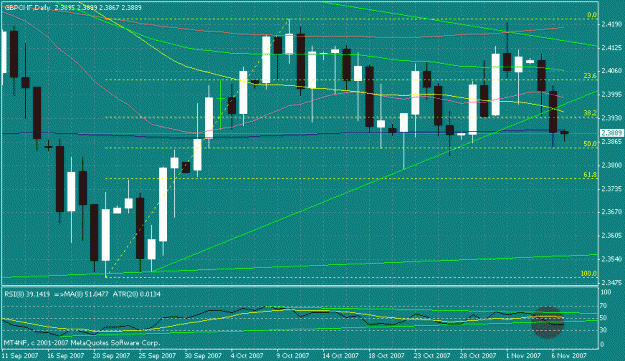The height and width of the screenshot is (361, 625).
Task: Click the 30 Sep 2007 date label
Action: 203,355
